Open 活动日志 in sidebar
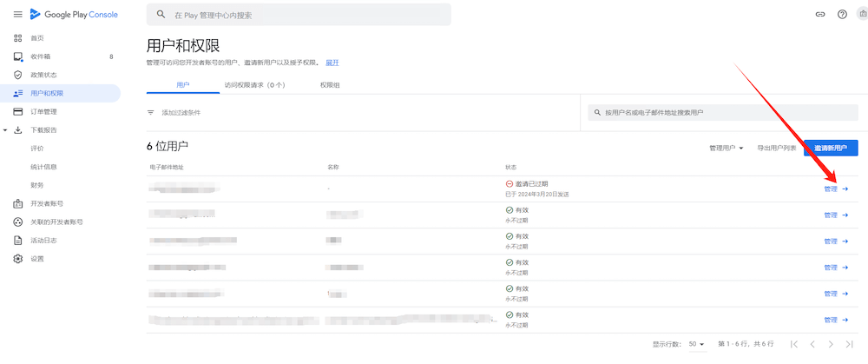 pos(43,240)
